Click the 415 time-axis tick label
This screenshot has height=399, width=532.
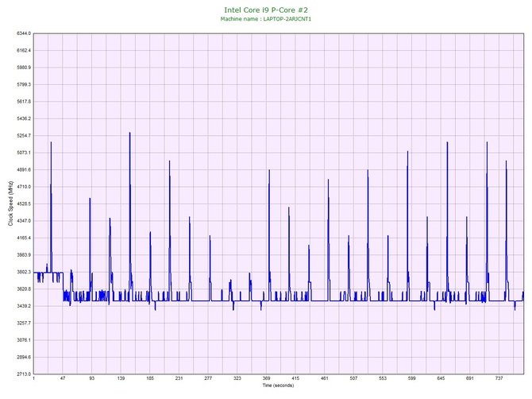click(295, 378)
